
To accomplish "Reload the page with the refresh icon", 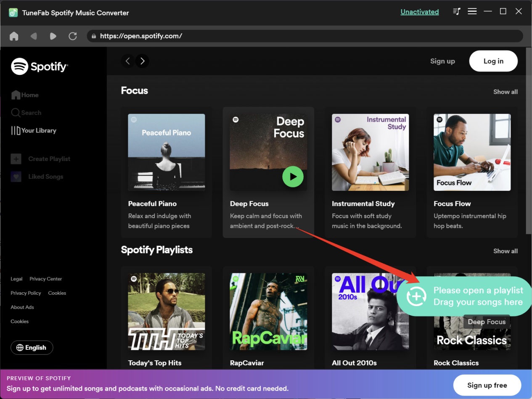I will click(73, 36).
